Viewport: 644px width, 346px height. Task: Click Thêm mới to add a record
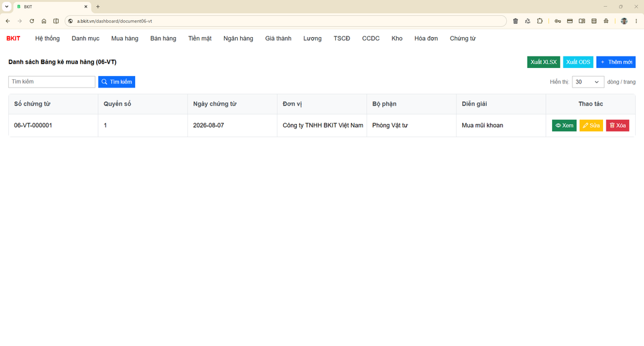coord(616,62)
